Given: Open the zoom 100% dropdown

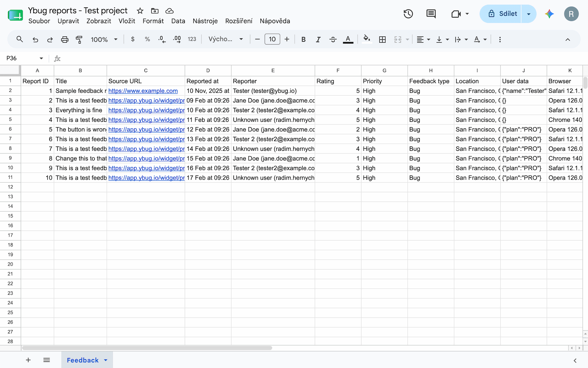Looking at the screenshot, I should point(104,39).
